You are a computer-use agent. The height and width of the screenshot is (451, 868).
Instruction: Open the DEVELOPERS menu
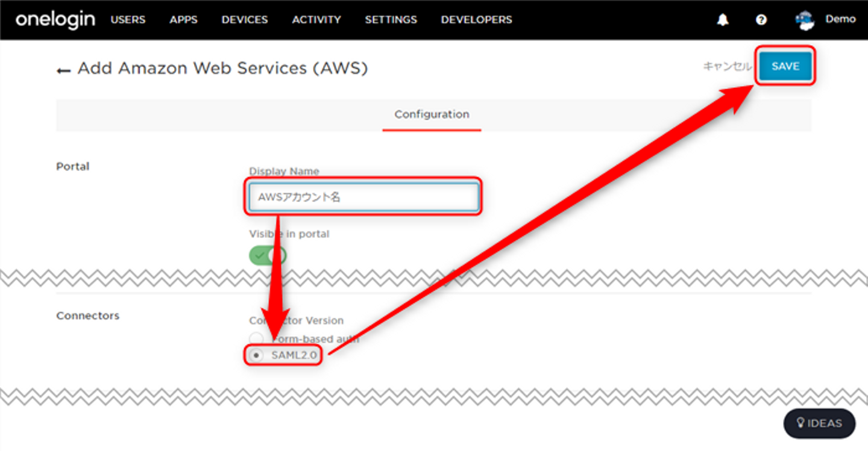[x=476, y=20]
